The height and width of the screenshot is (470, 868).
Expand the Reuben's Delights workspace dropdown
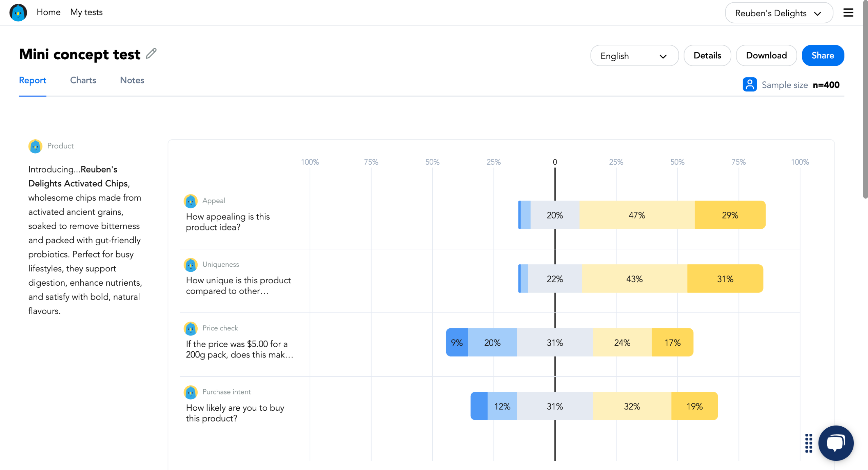778,13
